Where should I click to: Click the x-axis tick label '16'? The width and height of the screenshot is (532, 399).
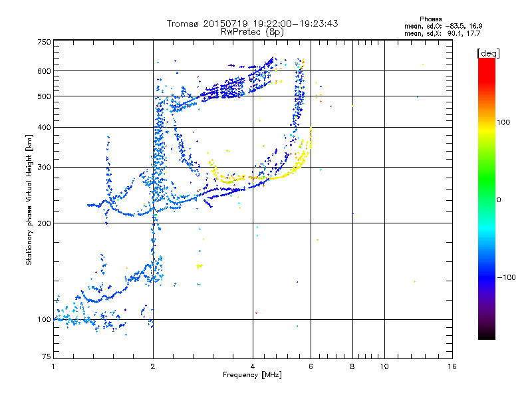coord(452,366)
